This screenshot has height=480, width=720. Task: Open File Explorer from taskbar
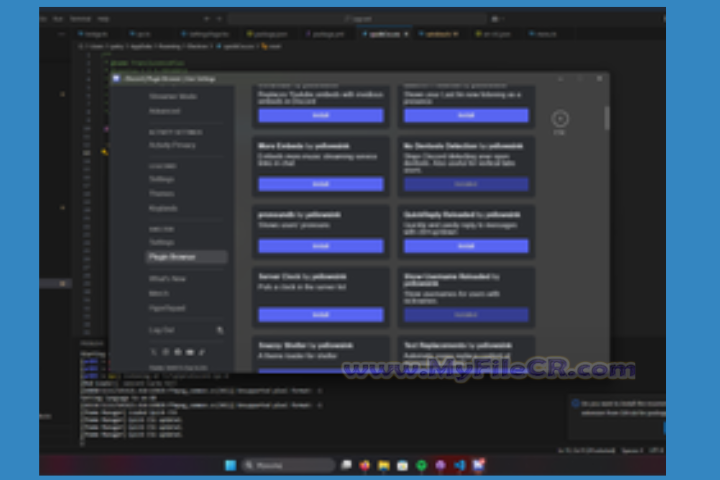click(x=383, y=465)
